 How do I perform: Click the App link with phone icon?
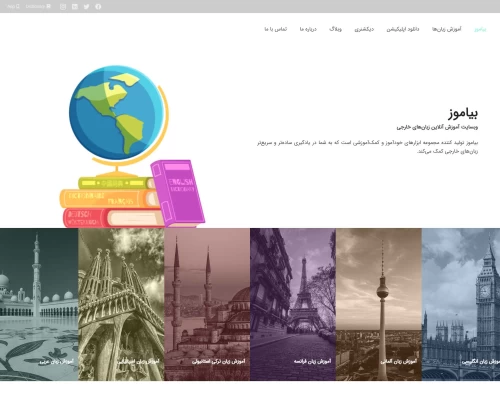(x=13, y=6)
